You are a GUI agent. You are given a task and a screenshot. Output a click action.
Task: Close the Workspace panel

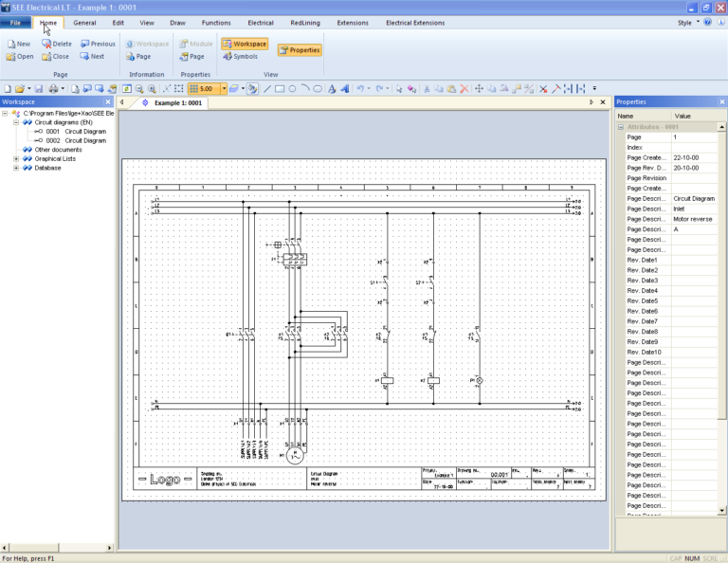[108, 101]
